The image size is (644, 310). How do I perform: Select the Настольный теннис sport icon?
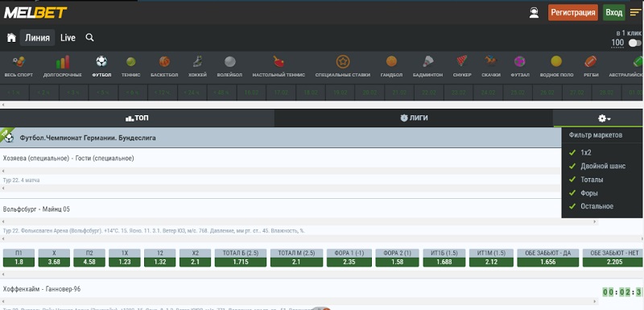(279, 62)
